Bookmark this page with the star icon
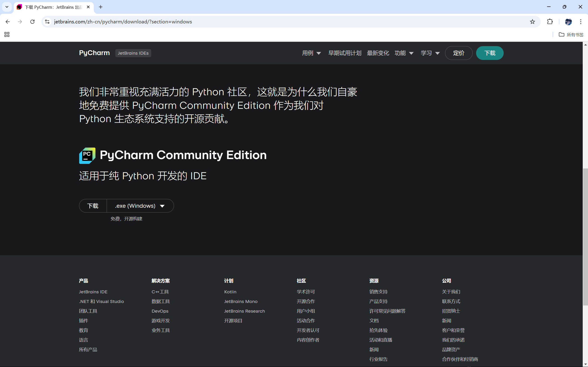 pos(532,22)
